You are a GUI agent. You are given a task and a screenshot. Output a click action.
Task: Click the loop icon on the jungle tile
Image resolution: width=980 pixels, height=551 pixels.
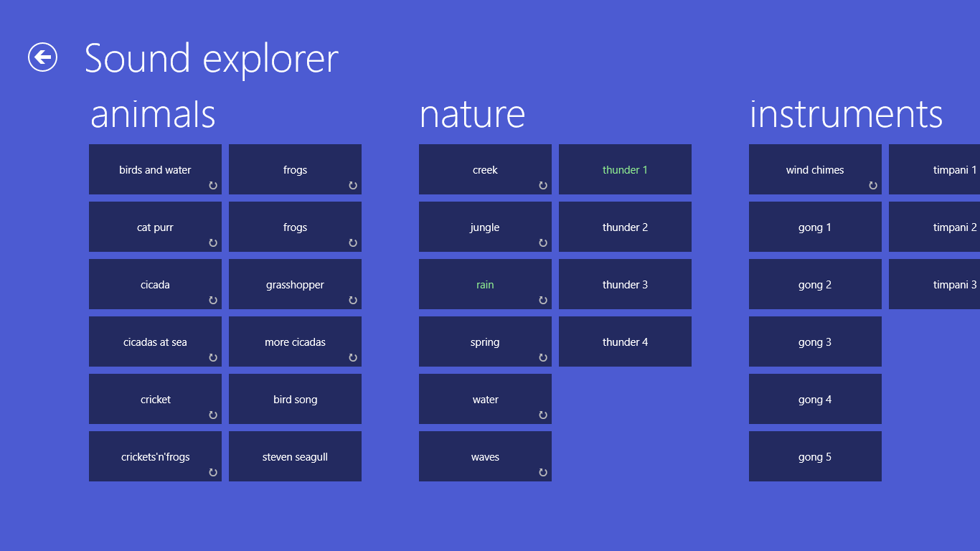point(543,243)
